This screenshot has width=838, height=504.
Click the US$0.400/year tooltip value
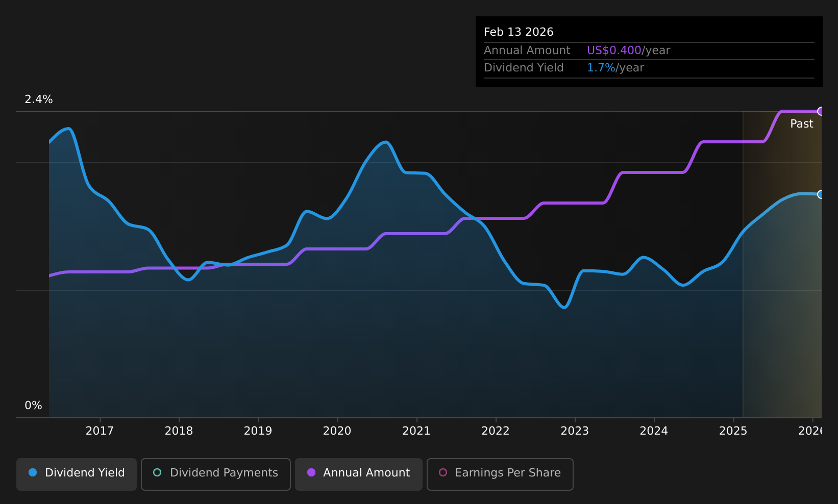click(x=628, y=51)
